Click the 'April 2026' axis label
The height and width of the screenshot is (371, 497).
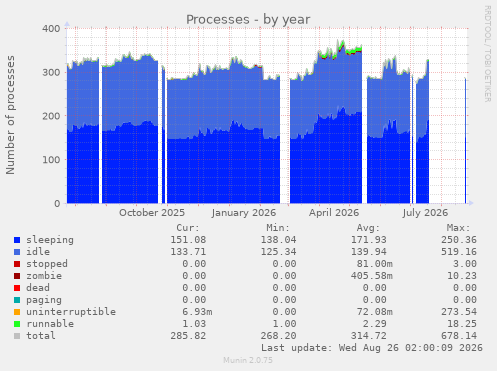coord(334,213)
